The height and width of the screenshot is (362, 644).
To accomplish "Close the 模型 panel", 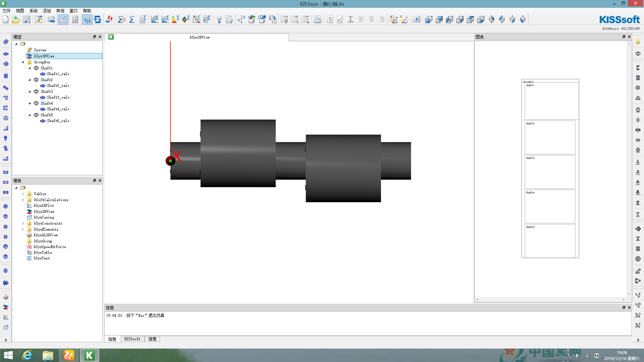I will [100, 37].
